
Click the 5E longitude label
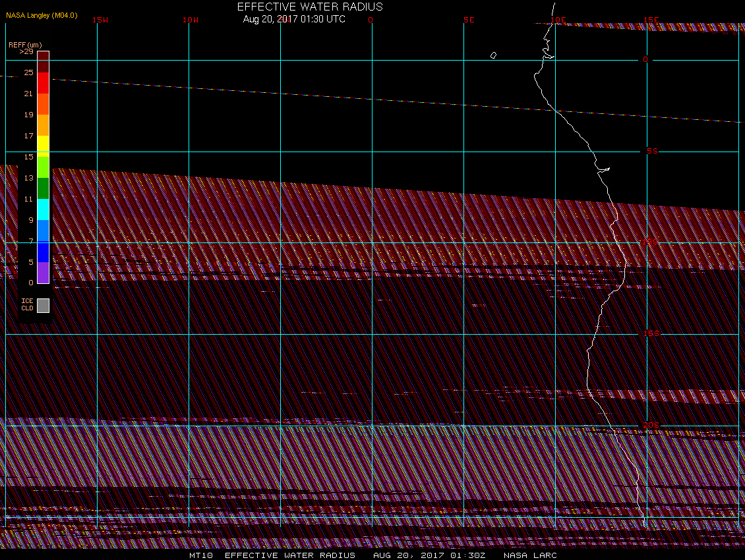click(x=469, y=20)
